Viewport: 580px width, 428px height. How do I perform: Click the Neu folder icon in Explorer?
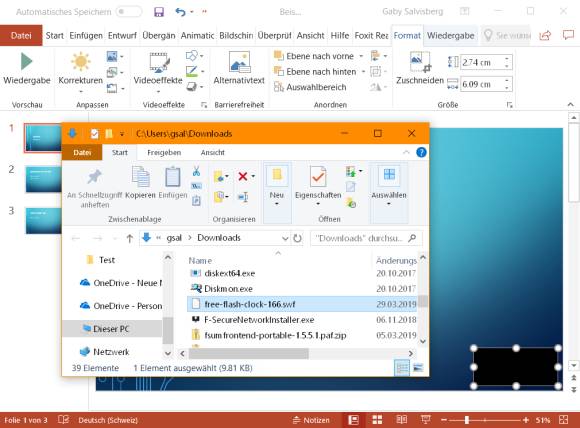point(277,176)
